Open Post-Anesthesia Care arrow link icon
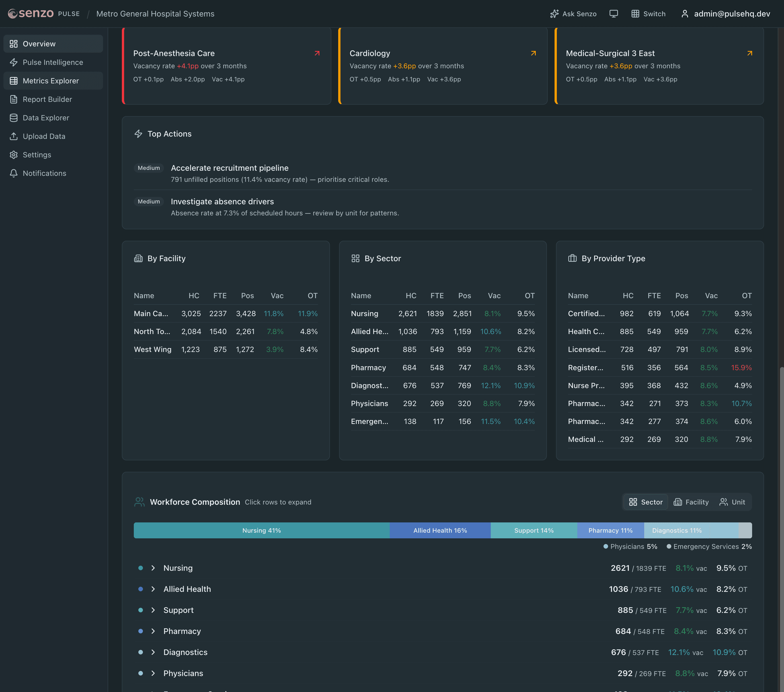 [x=317, y=53]
